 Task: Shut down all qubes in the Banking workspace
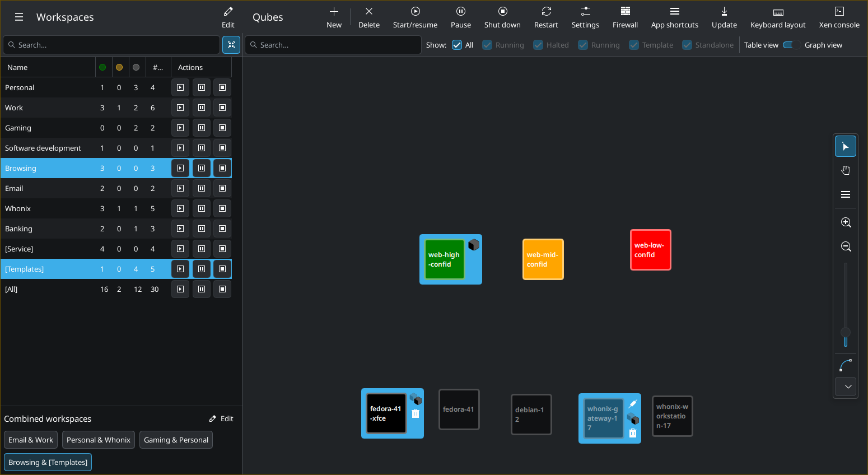[222, 228]
